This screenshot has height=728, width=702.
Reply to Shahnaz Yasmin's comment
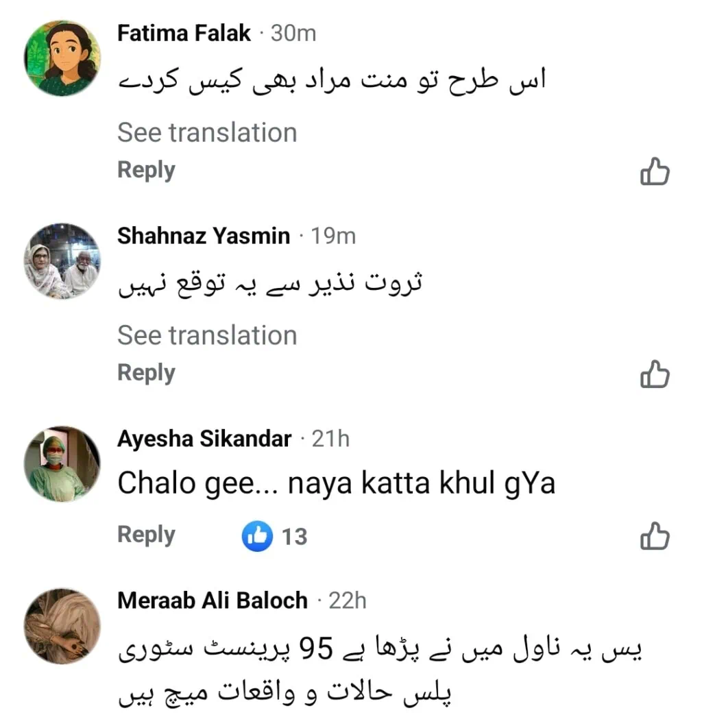point(146,374)
